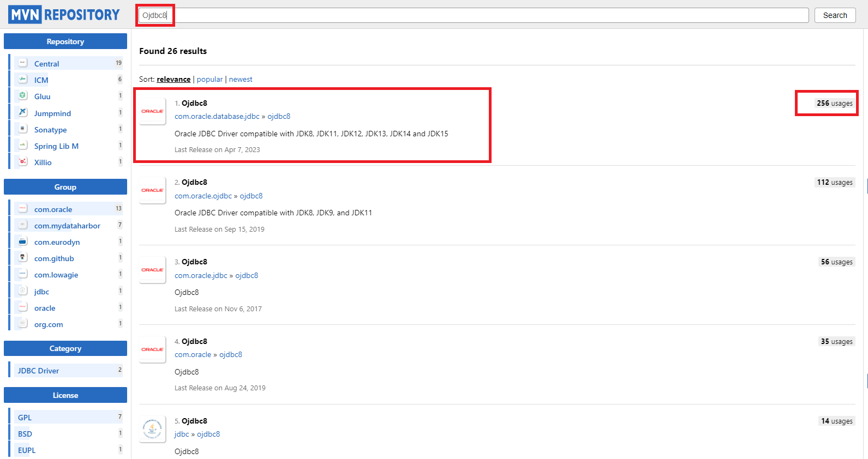This screenshot has height=459, width=868.
Task: Filter by Gluu repository
Action: pyautogui.click(x=43, y=96)
